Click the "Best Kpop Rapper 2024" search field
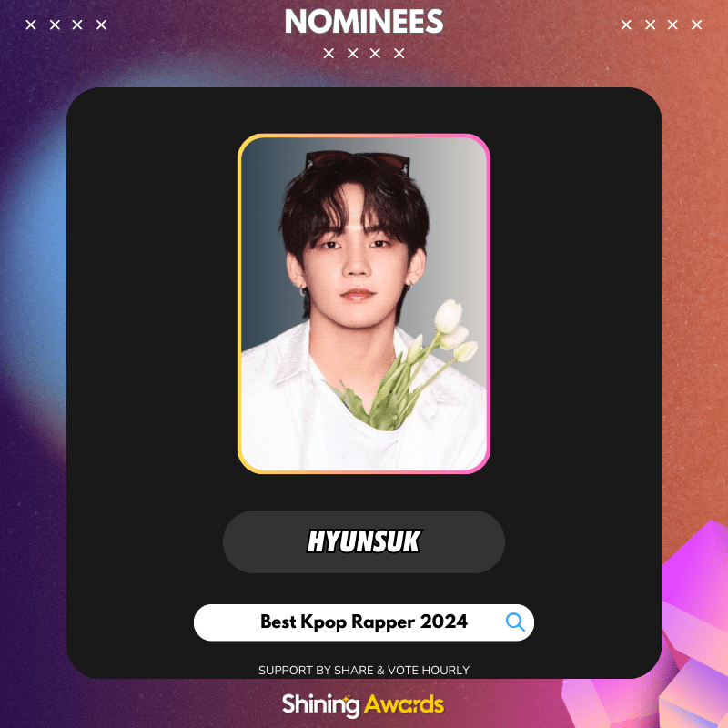 click(363, 622)
